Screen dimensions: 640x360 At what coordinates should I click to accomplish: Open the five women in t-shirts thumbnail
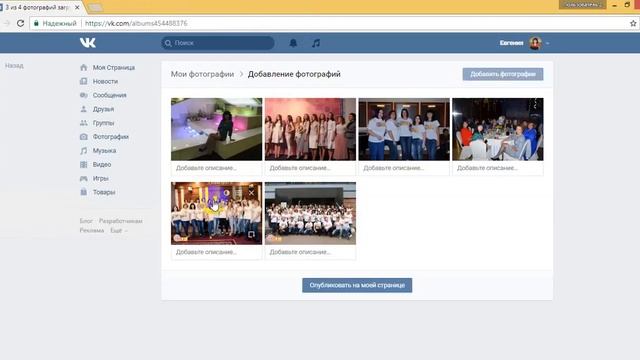click(x=404, y=129)
